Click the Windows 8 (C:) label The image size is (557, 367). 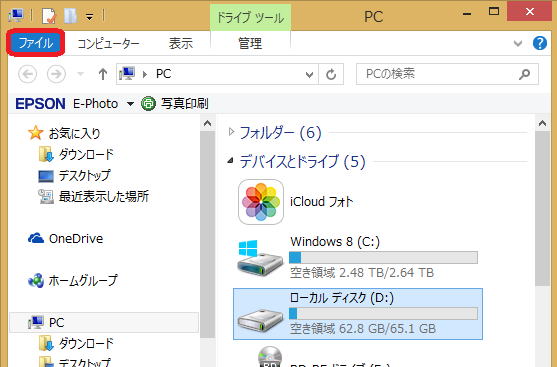(335, 242)
